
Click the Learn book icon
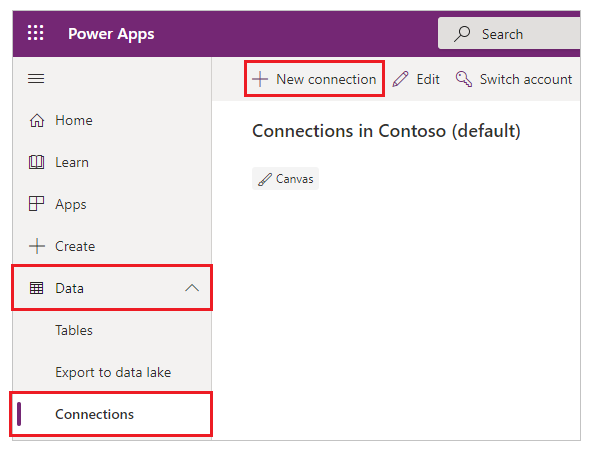click(36, 162)
